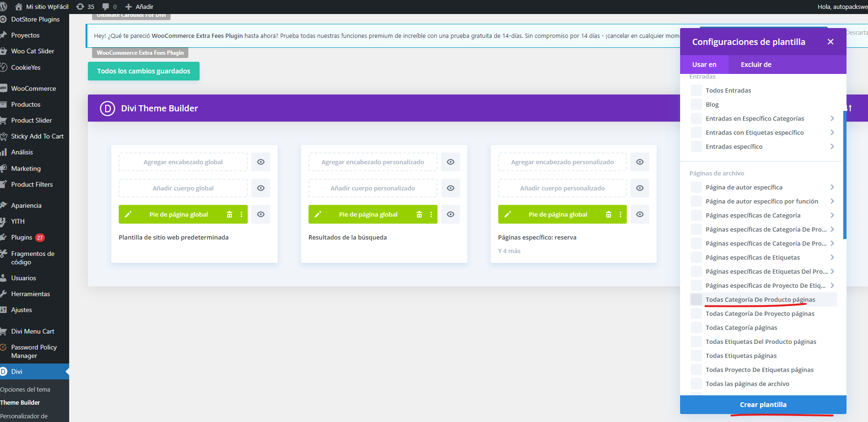Screen dimensions: 868x422
Task: Expand Página de autor específico por función
Action: (832, 201)
